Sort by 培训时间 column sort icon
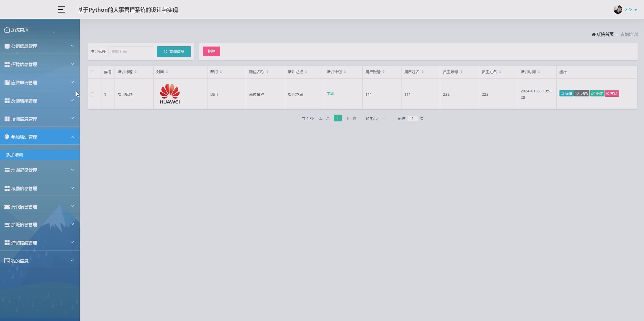Screen dimensions: 644x321 [539, 72]
